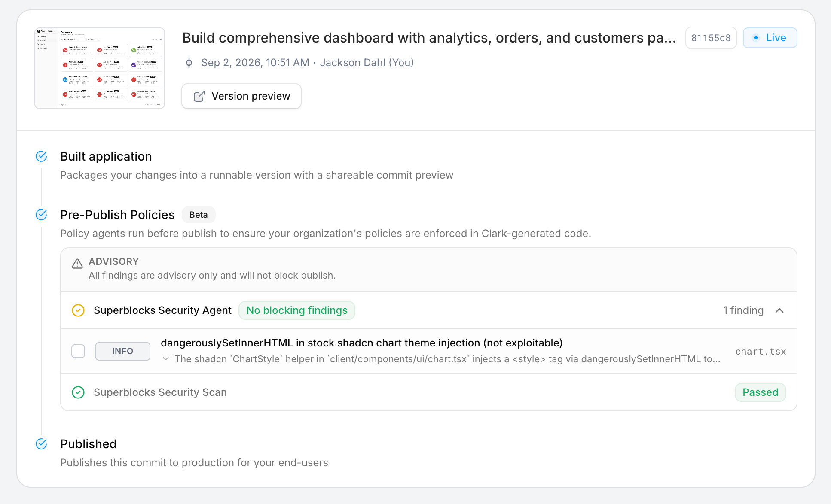831x504 pixels.
Task: Click the Published heading
Action: coord(89,444)
